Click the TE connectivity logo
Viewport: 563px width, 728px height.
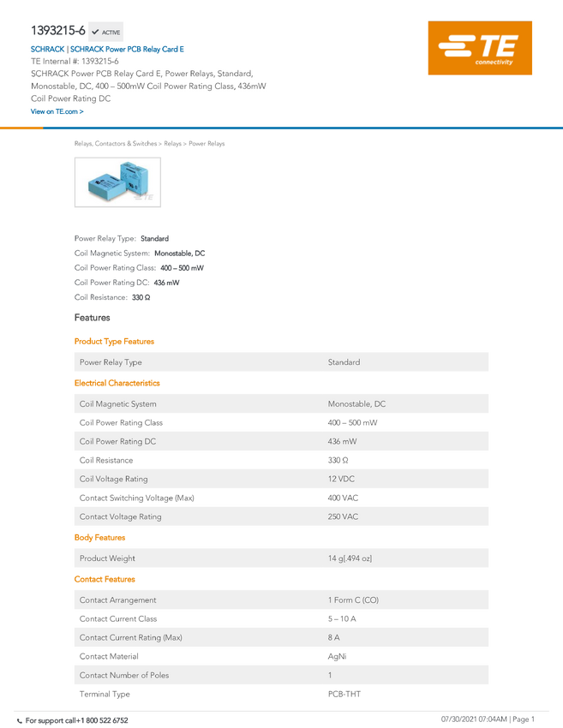point(480,48)
